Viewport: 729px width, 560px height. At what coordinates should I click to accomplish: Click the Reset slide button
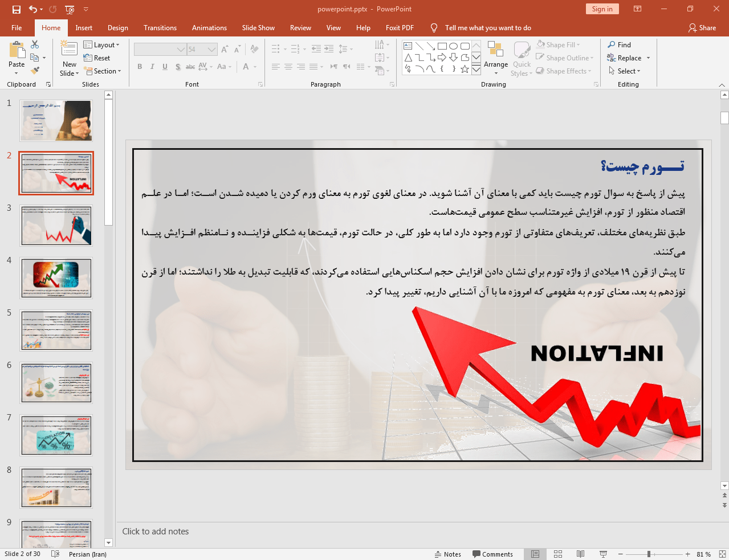point(97,58)
